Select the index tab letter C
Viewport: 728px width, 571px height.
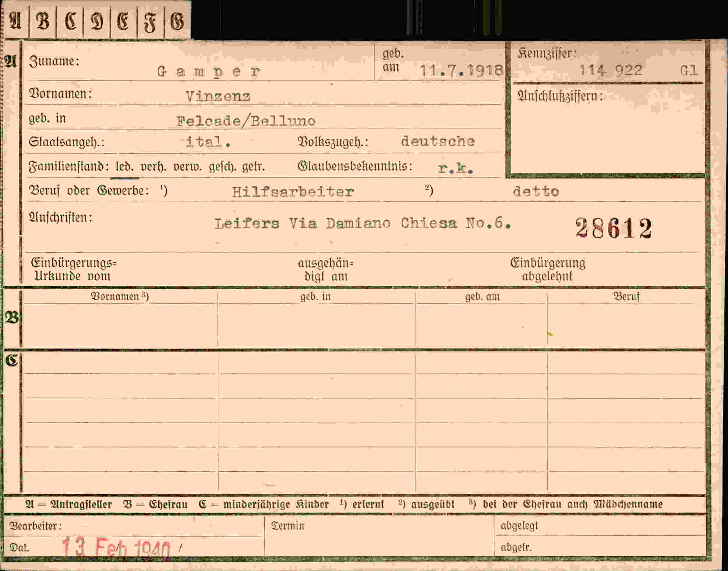coord(70,21)
